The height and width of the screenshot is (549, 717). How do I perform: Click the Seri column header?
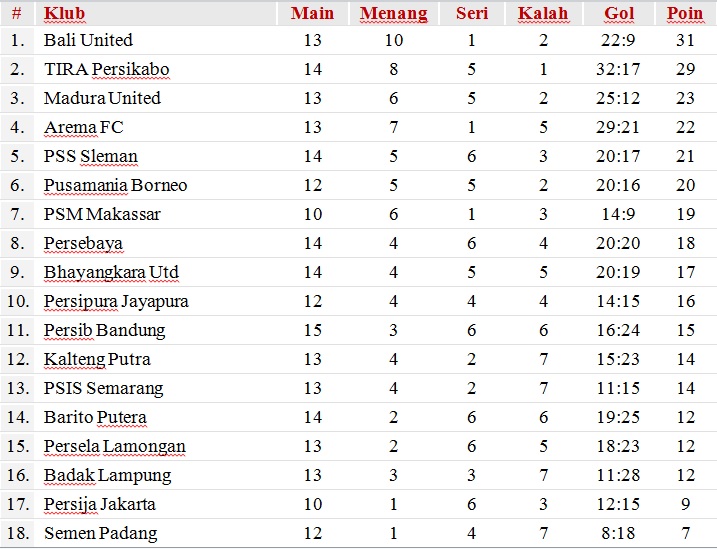click(471, 14)
